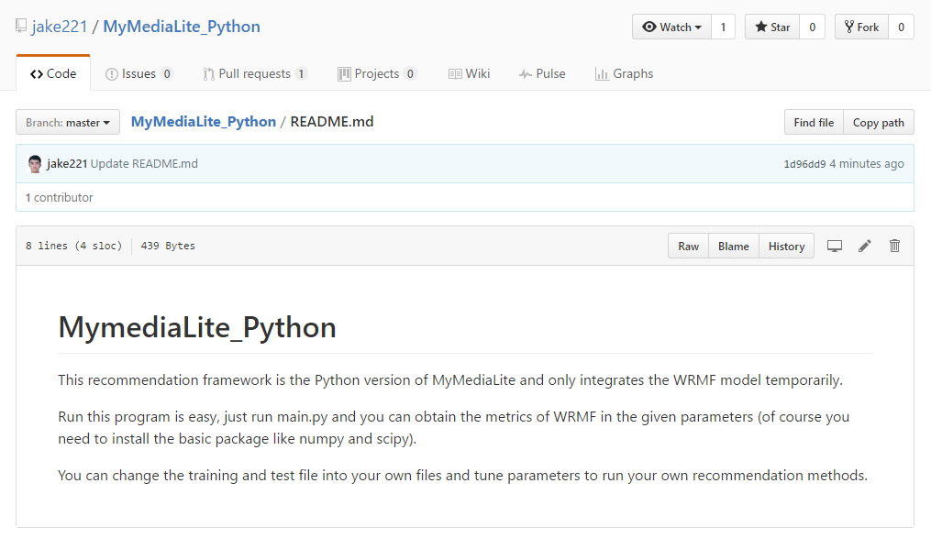This screenshot has height=560, width=931.
Task: Star this repository
Action: tap(772, 27)
